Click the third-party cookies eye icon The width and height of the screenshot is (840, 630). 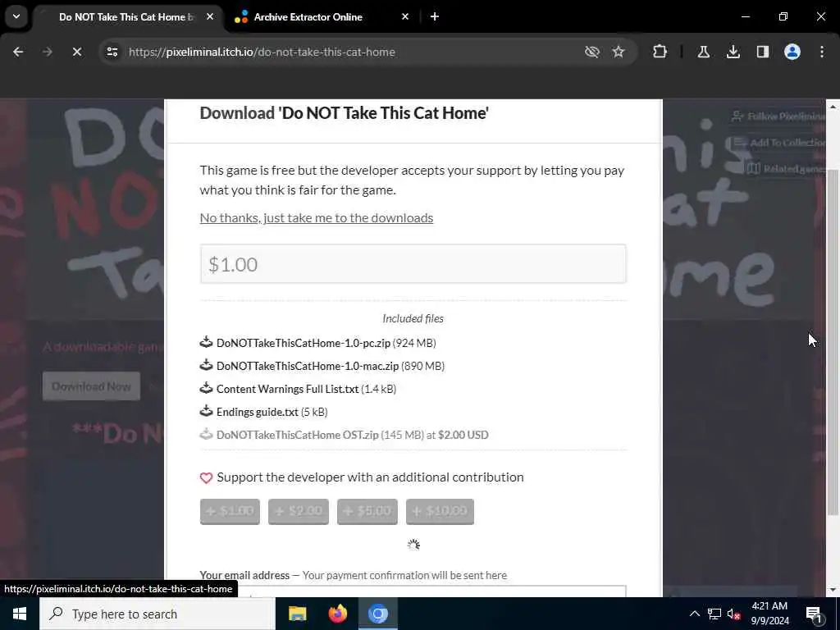pos(591,52)
